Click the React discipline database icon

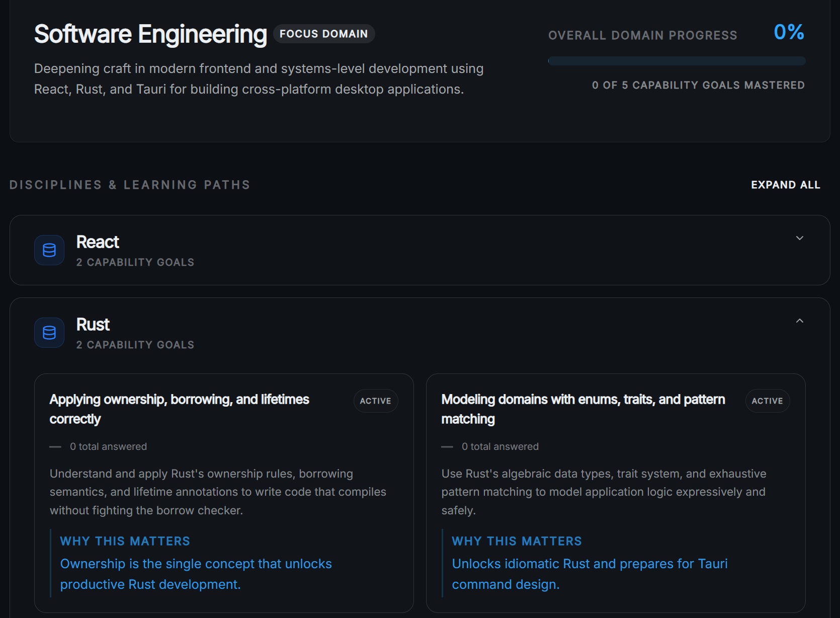[x=49, y=250]
